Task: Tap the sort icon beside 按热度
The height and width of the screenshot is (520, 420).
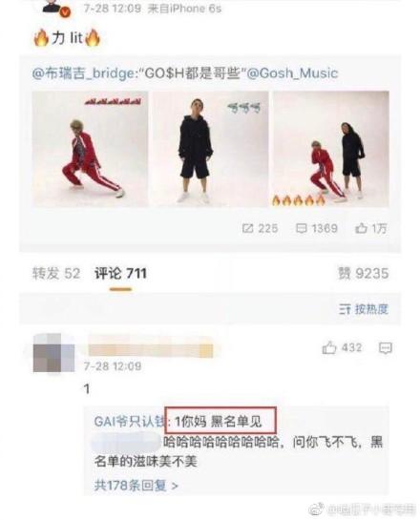Action: point(345,309)
